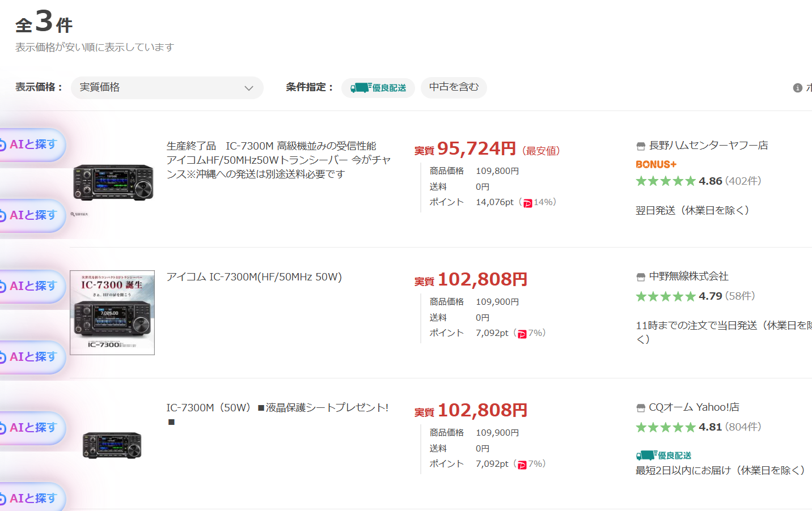Viewport: 812px width, 511px height.
Task: Open the 生産終了品 IC-7300M product title
Action: [x=278, y=160]
